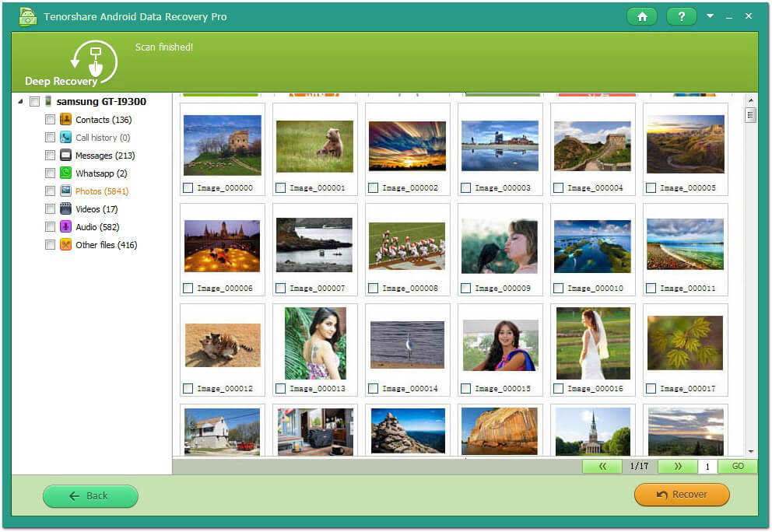Image resolution: width=772 pixels, height=532 pixels.
Task: Check the Contacts (136) checkbox
Action: point(50,120)
